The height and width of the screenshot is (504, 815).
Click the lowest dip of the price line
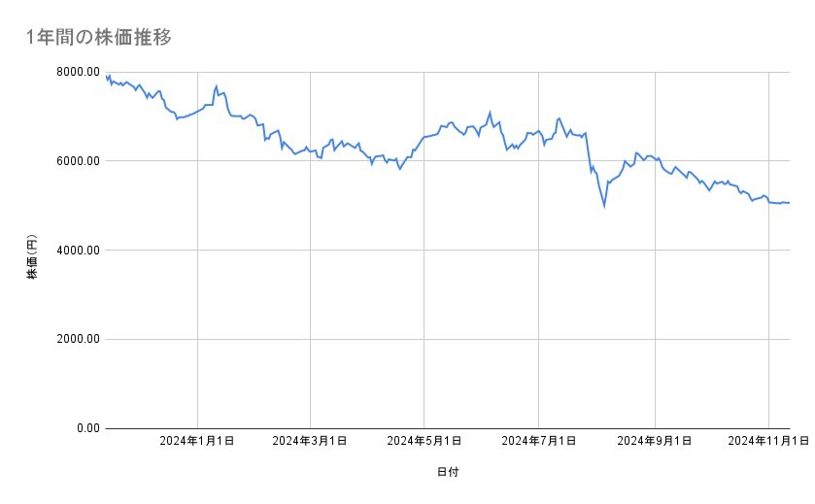click(604, 206)
